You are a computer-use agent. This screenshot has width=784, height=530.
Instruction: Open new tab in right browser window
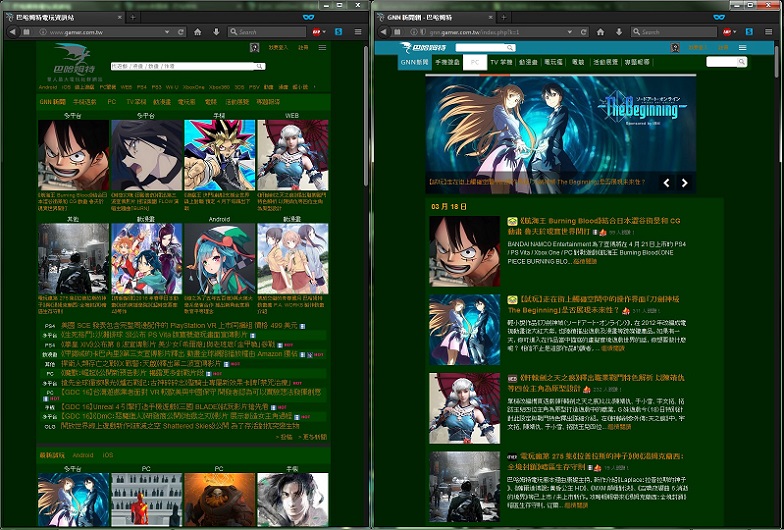coord(504,18)
